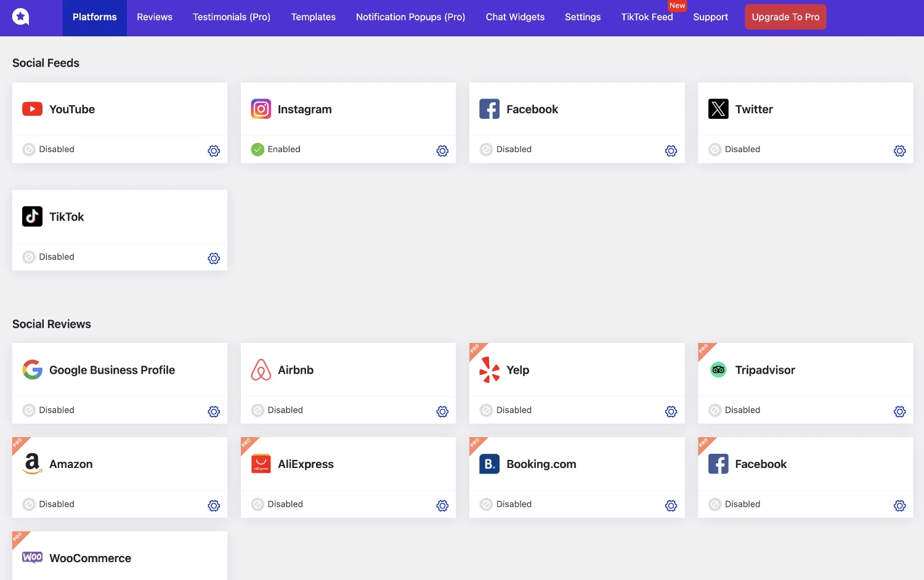This screenshot has width=924, height=580.
Task: Open the TikTok Feed menu item
Action: pyautogui.click(x=647, y=17)
